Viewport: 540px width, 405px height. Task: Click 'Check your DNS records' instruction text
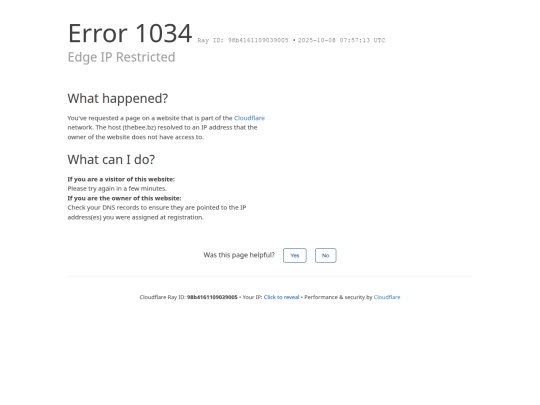click(157, 212)
